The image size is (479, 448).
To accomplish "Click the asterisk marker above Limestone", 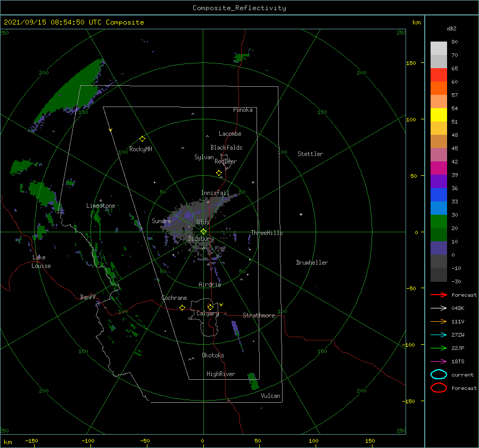I will tap(101, 201).
